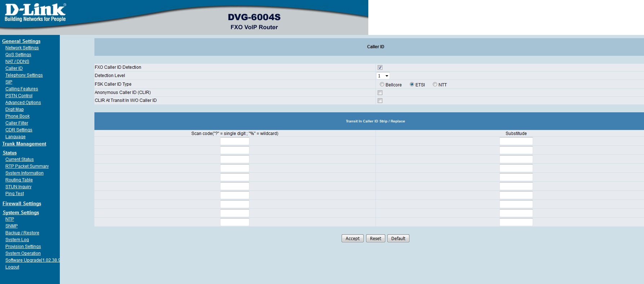This screenshot has height=284, width=644.
Task: Go to Network Settings page
Action: (x=22, y=48)
